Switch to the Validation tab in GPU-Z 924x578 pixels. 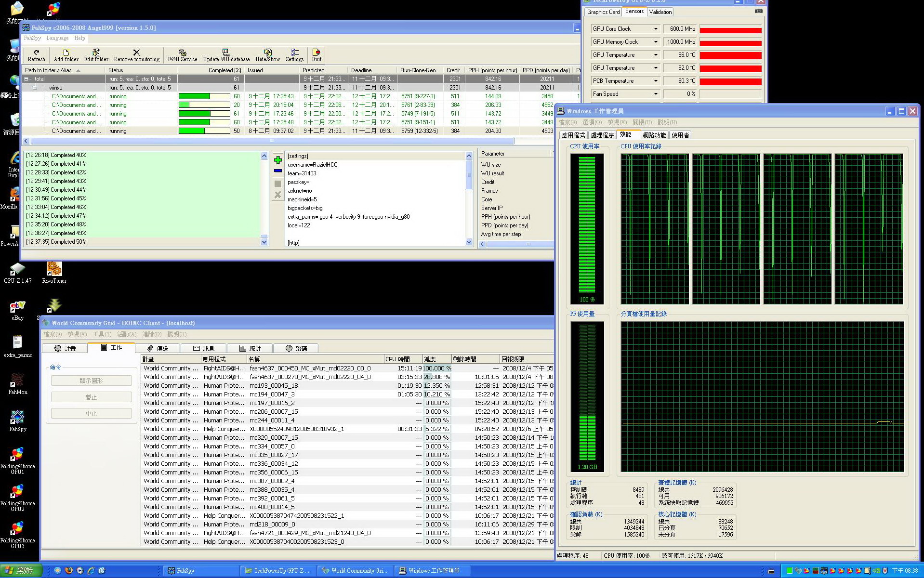tap(660, 12)
